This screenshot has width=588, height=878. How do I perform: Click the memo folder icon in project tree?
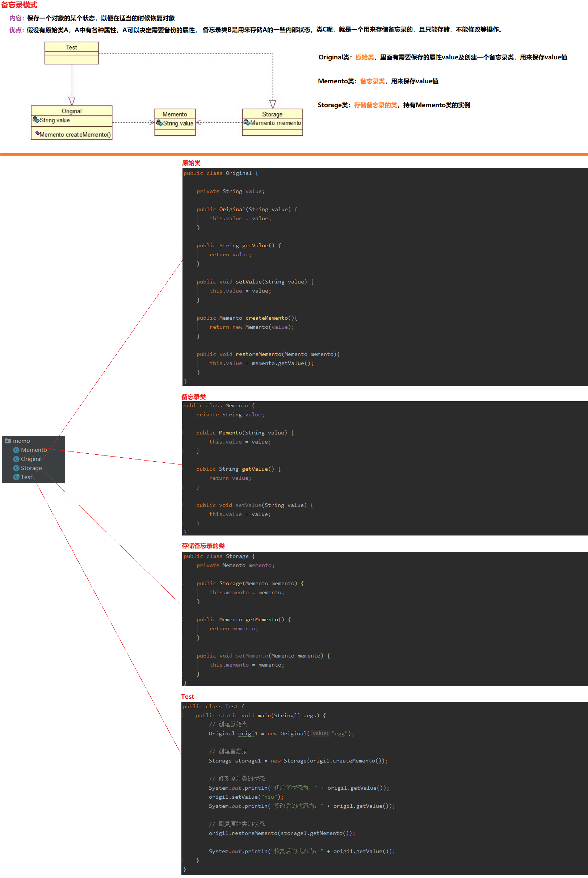click(x=8, y=441)
